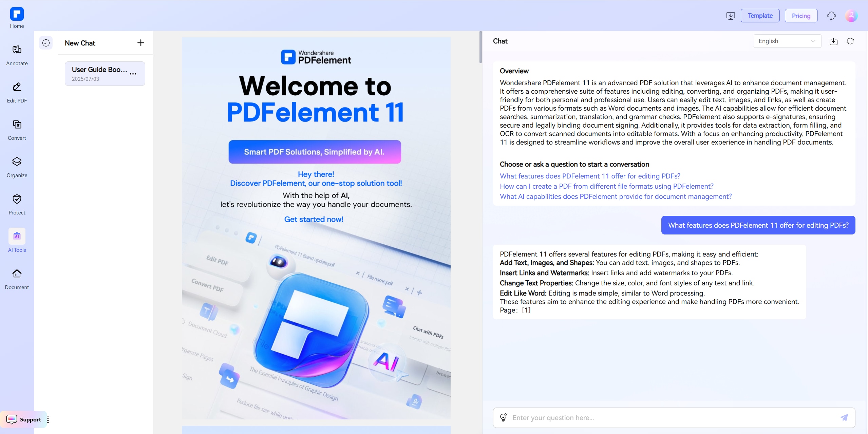Click the PDF page preview thumbnail
This screenshot has width=868, height=434.
pos(316,228)
